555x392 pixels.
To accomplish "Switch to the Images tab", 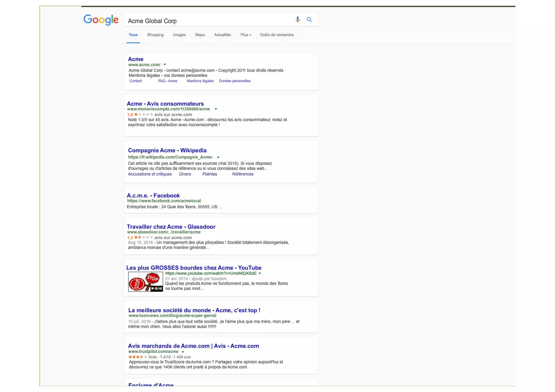I will (x=179, y=35).
